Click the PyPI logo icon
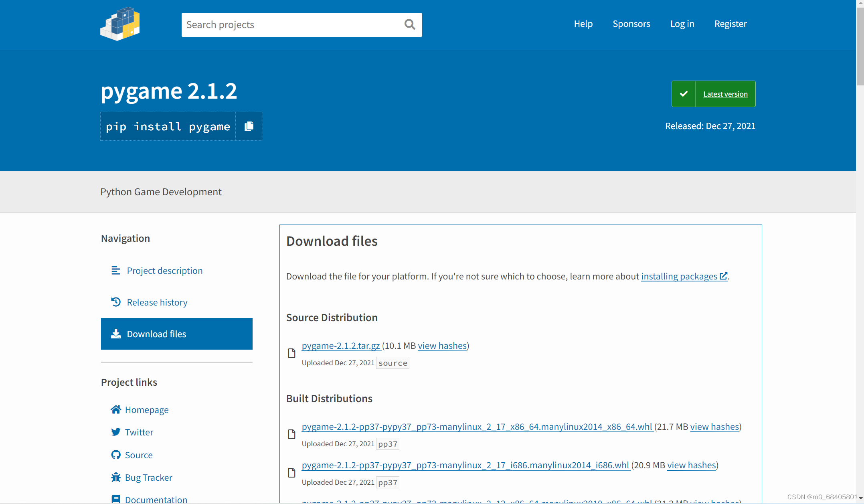 coord(120,24)
